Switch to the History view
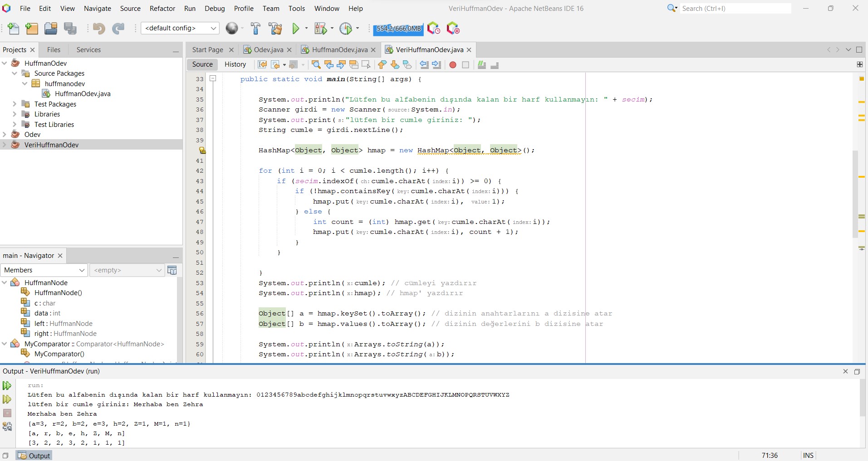 tap(235, 64)
